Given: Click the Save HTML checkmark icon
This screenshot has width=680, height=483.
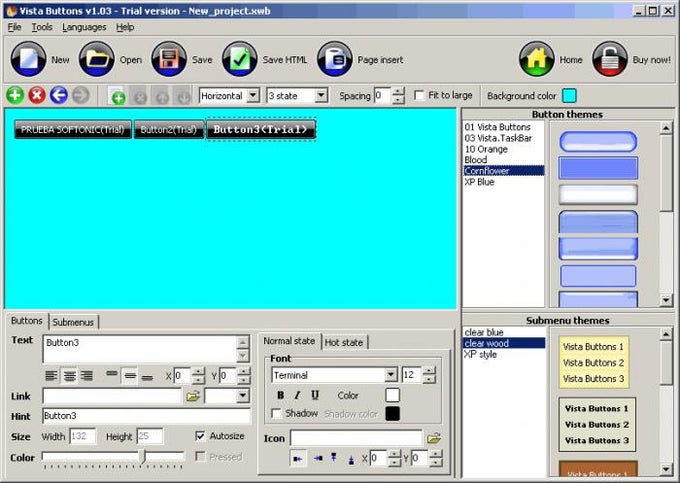Looking at the screenshot, I should 239,59.
